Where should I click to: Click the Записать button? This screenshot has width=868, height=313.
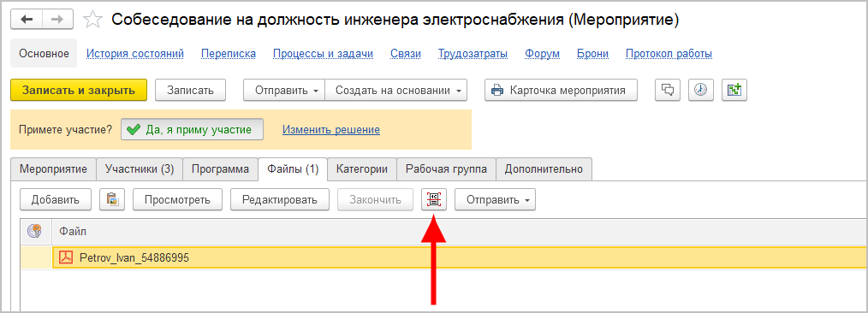point(190,90)
